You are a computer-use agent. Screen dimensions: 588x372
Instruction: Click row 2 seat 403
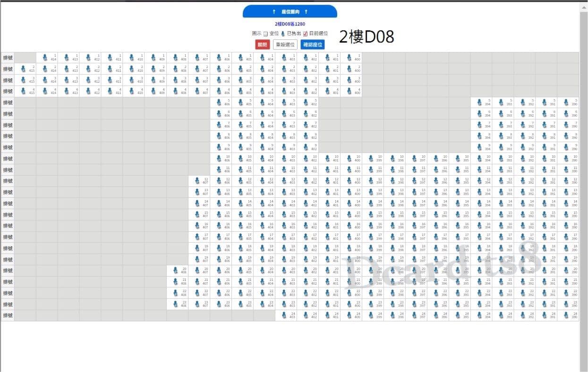pyautogui.click(x=286, y=69)
